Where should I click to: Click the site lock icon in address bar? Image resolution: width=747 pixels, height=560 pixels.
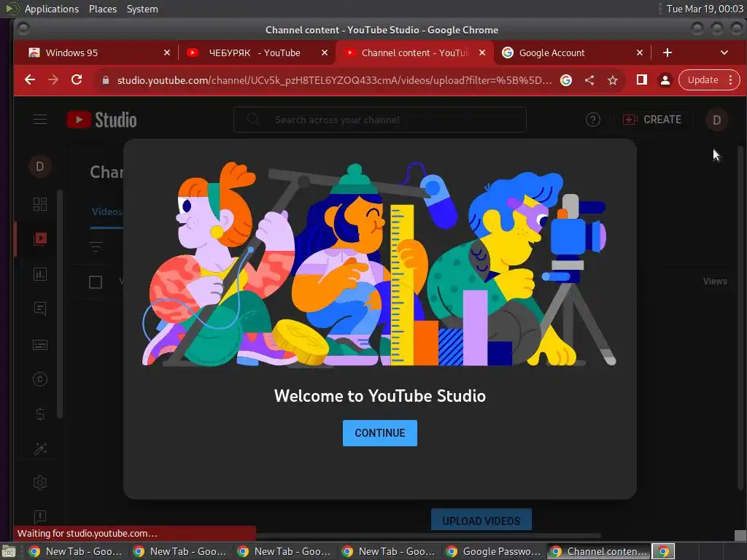click(106, 80)
